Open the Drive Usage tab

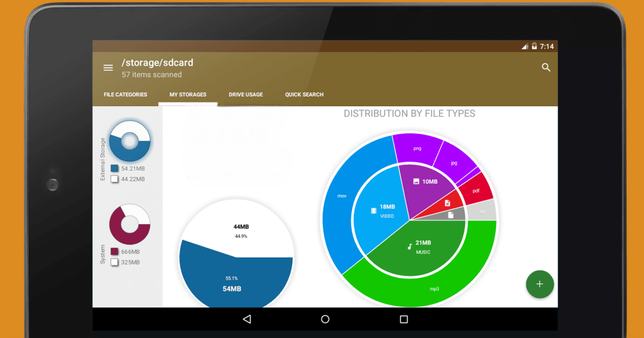coord(246,94)
